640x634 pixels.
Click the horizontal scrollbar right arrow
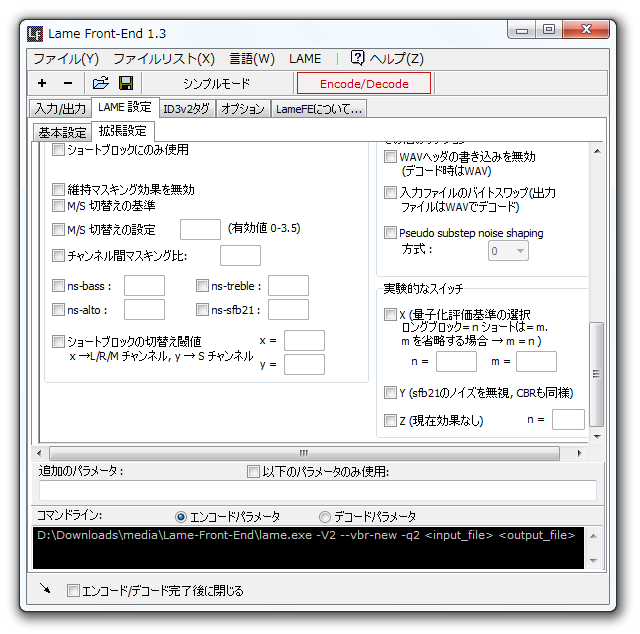point(579,453)
